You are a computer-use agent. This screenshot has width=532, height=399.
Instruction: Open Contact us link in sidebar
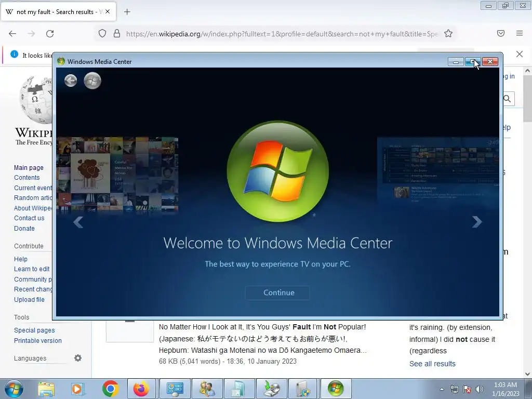29,218
